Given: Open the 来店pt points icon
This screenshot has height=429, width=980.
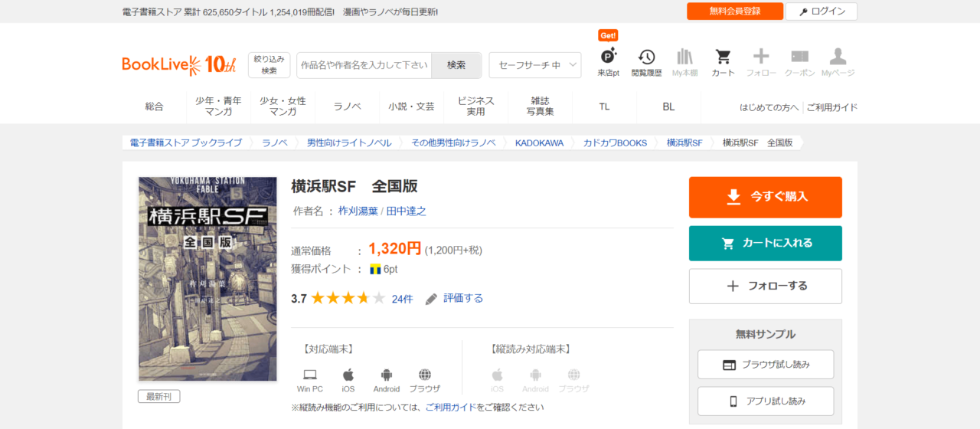Looking at the screenshot, I should 608,61.
